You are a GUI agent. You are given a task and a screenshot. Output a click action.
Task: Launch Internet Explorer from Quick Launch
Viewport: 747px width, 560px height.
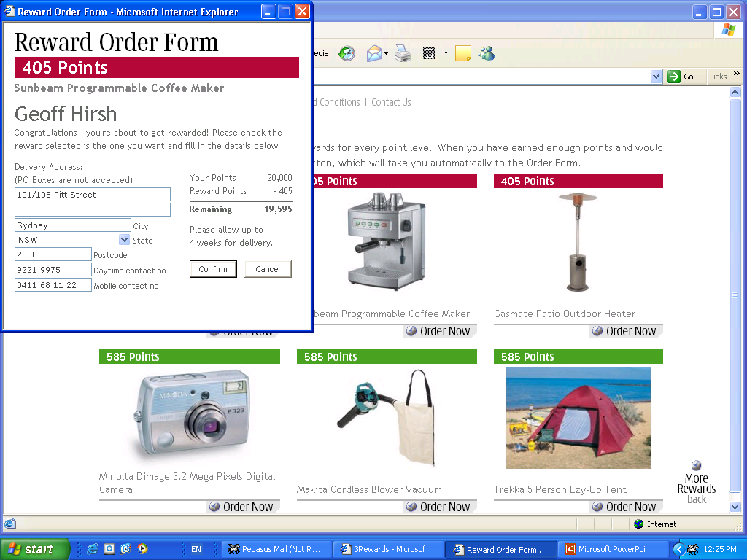(92, 549)
